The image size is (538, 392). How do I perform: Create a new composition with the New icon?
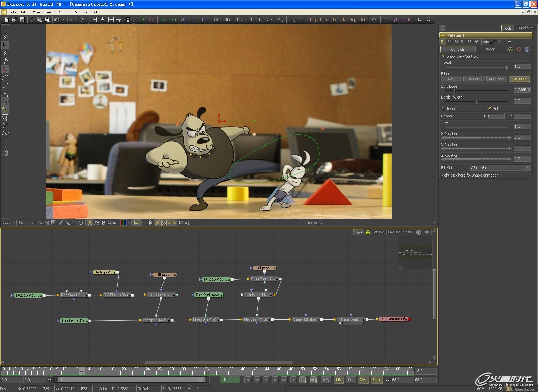(6, 19)
